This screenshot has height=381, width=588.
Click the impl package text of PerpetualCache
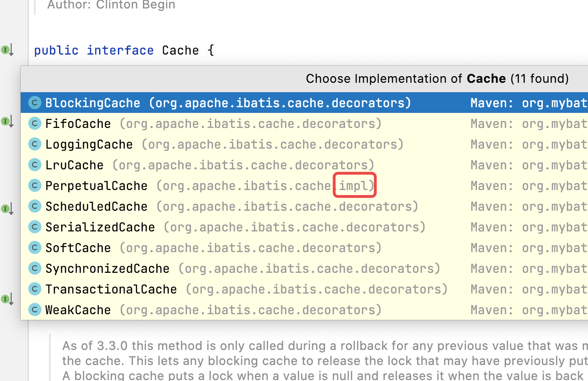(x=355, y=186)
